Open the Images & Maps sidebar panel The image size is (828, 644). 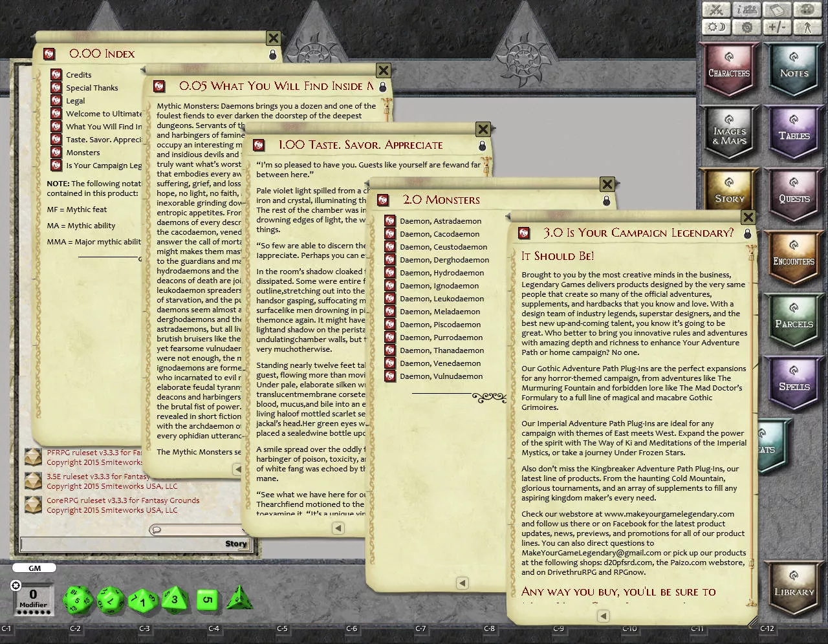tap(729, 132)
